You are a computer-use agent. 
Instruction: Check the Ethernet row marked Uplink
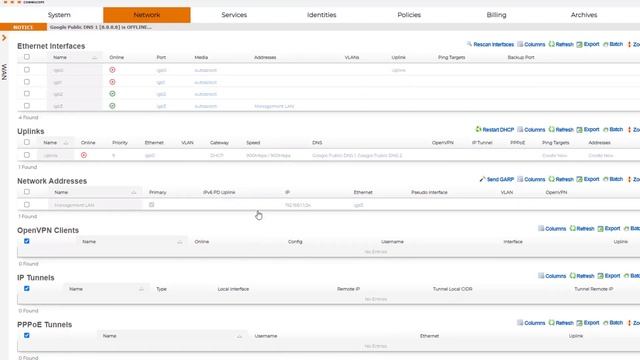(27, 70)
